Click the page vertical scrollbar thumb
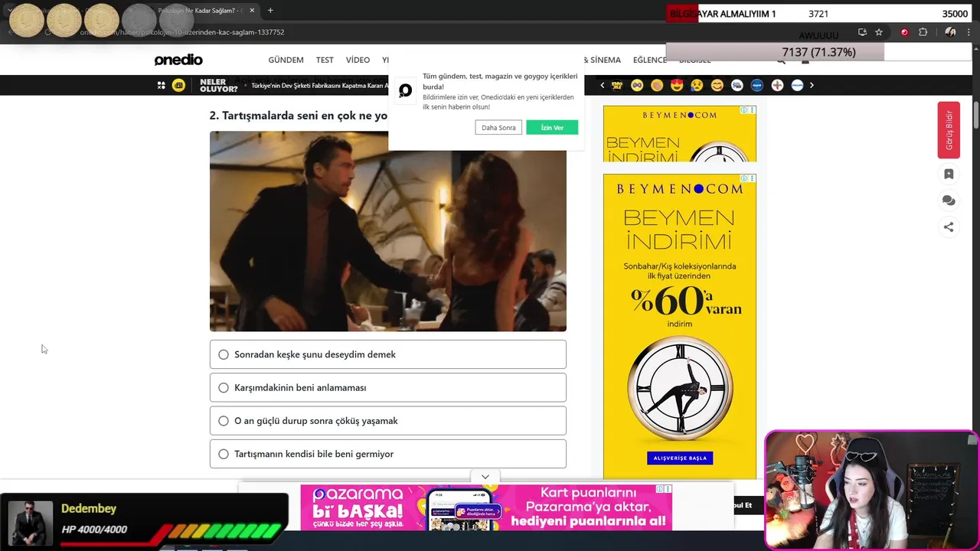Screen dimensions: 980x551 coord(975,113)
